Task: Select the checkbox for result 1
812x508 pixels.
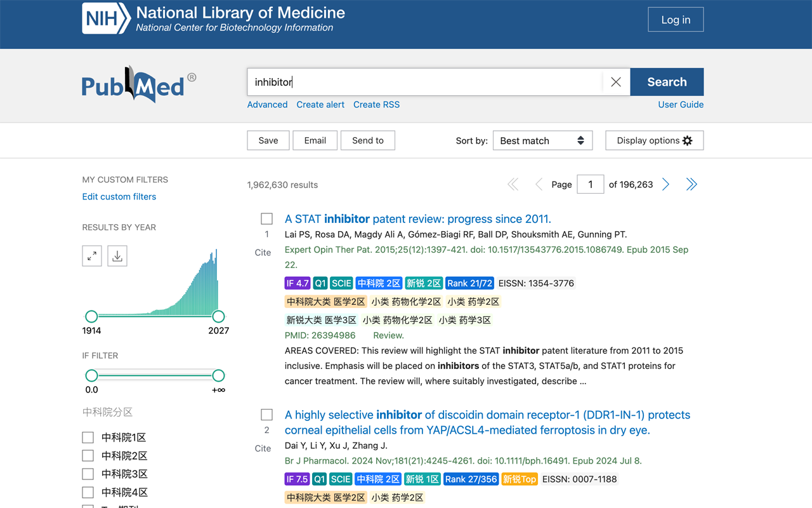Action: point(267,219)
